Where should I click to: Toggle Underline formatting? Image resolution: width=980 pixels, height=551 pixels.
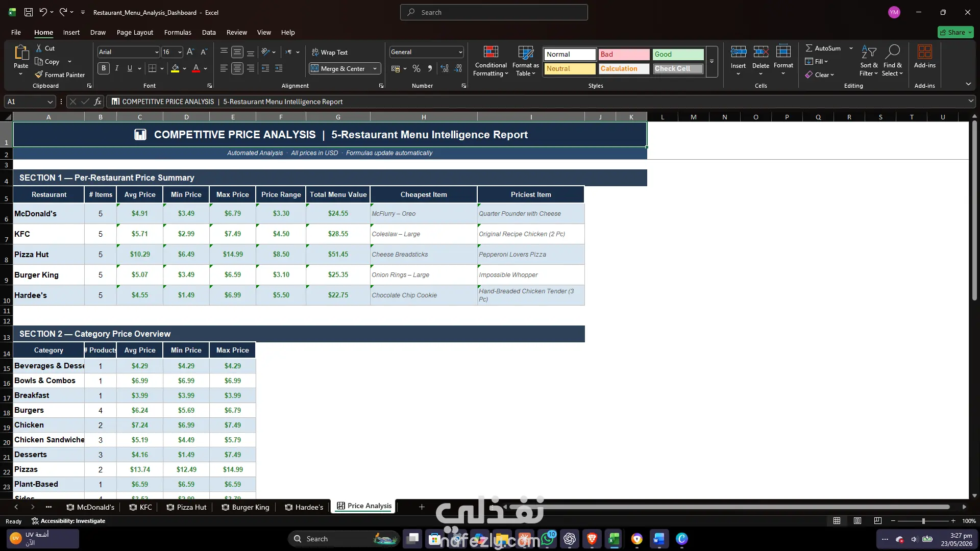pyautogui.click(x=130, y=68)
